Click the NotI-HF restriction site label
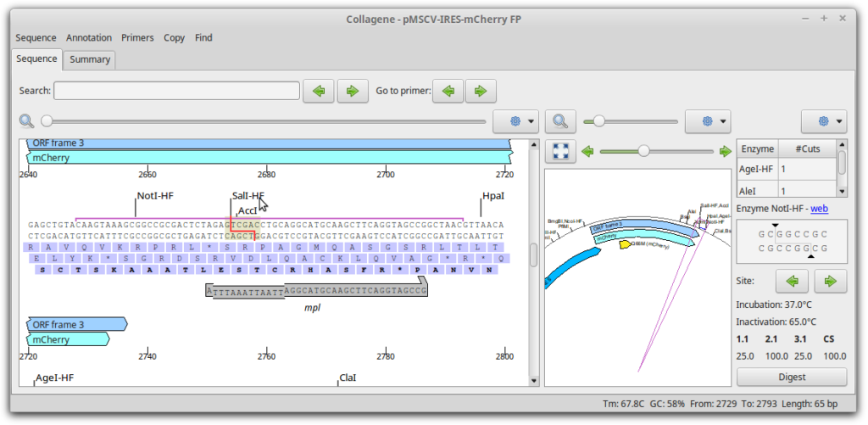The width and height of the screenshot is (868, 425). click(x=156, y=196)
